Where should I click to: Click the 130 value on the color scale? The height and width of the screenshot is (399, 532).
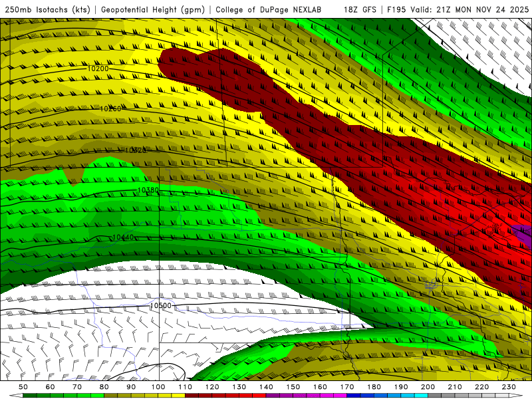pyautogui.click(x=239, y=387)
